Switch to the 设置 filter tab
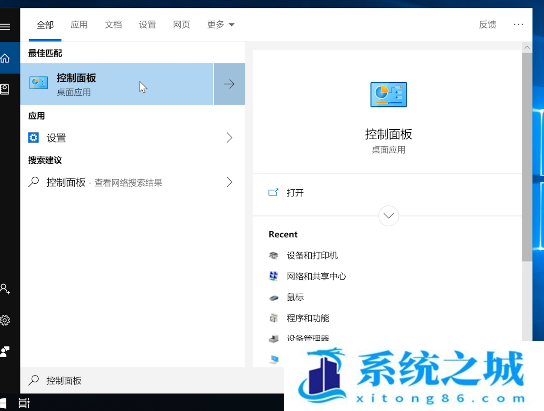544x411 pixels. pos(147,25)
